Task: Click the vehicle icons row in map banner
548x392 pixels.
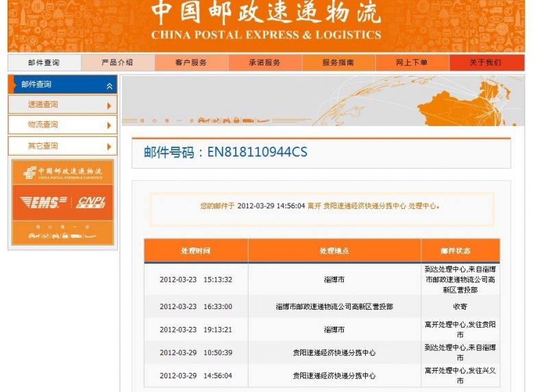Action: [x=234, y=121]
